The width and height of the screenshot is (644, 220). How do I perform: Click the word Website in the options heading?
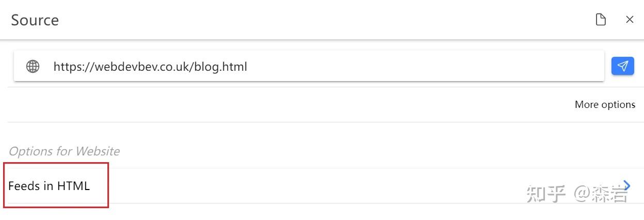click(x=97, y=151)
